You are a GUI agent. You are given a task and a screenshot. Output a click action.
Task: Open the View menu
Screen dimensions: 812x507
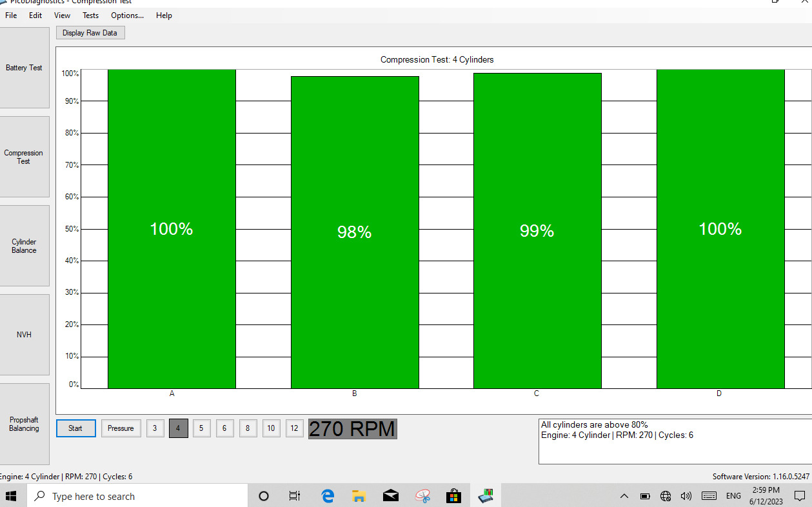pyautogui.click(x=63, y=15)
